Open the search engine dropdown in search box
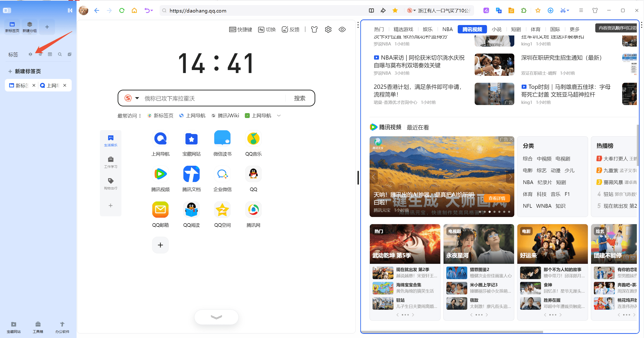 tap(137, 98)
